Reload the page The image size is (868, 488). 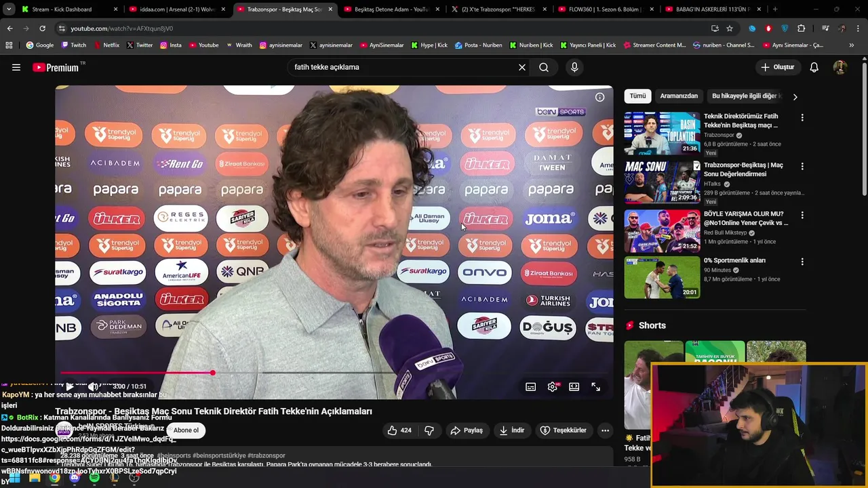click(x=42, y=28)
